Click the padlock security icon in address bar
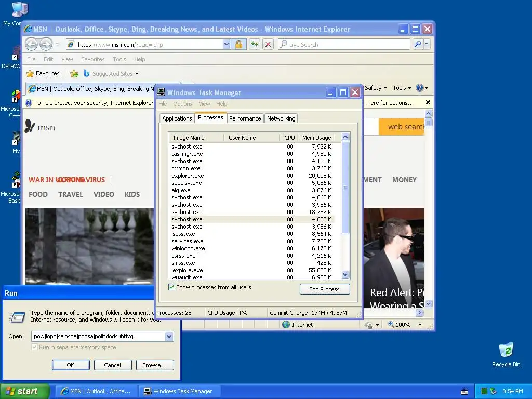This screenshot has width=532, height=399. 238,44
